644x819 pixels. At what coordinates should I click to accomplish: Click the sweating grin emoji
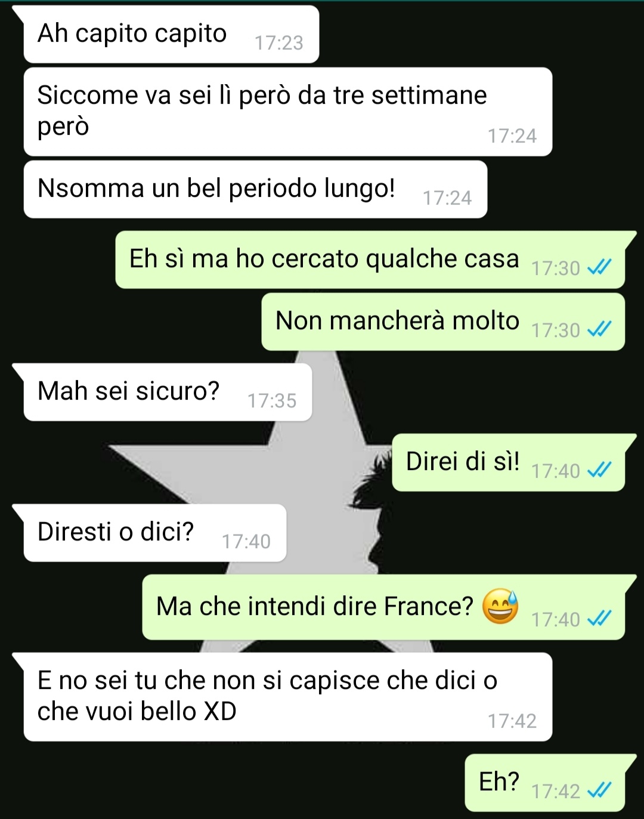tap(500, 606)
